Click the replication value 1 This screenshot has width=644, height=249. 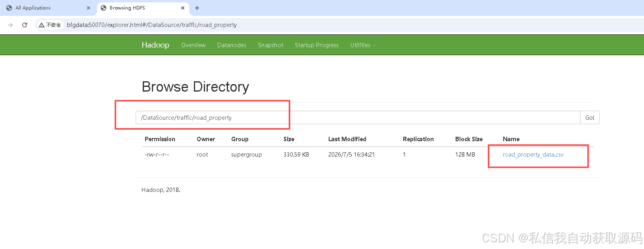coord(404,155)
